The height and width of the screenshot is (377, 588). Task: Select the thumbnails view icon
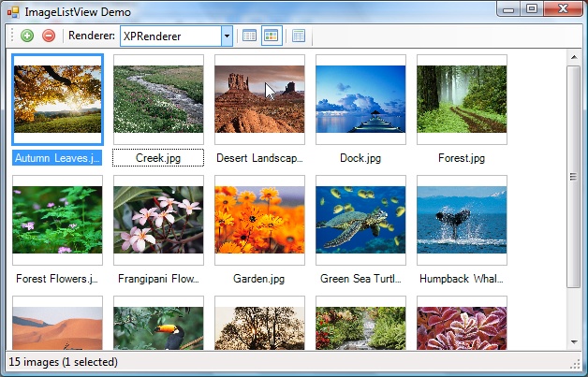272,36
